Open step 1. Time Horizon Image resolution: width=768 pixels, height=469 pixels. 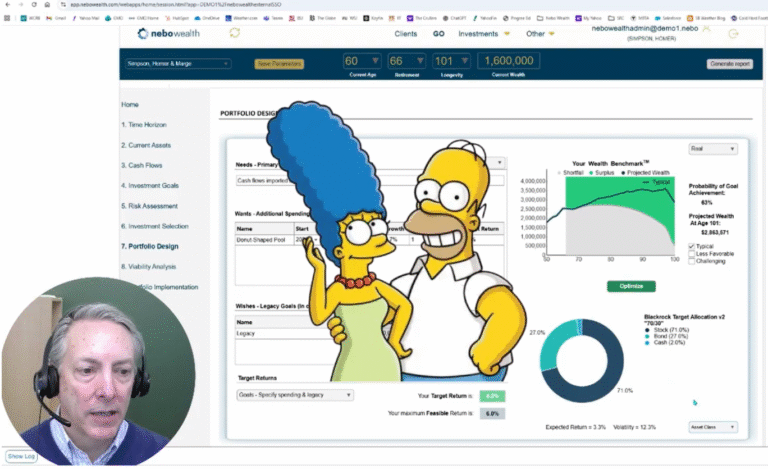[144, 125]
